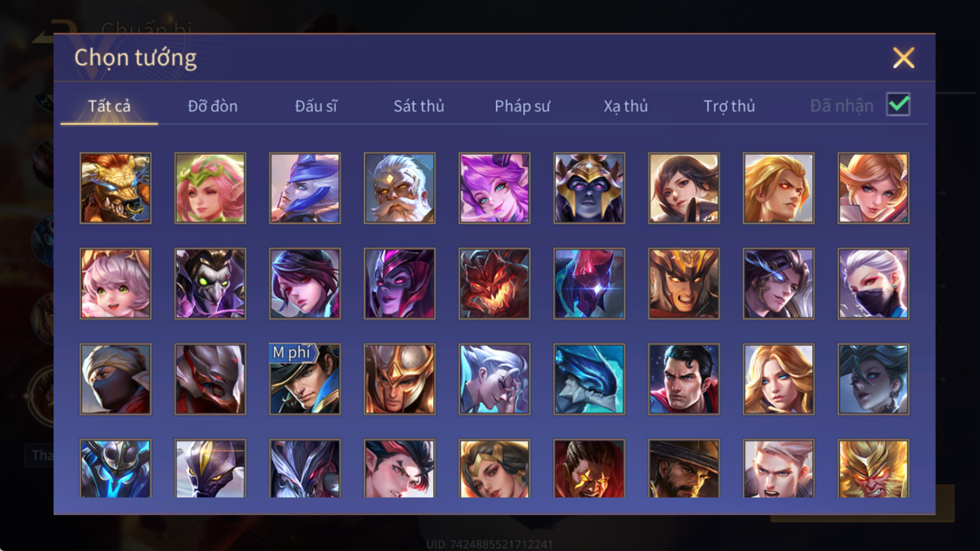Choose the cowboy hat bearded hero thumbnail

pos(684,468)
